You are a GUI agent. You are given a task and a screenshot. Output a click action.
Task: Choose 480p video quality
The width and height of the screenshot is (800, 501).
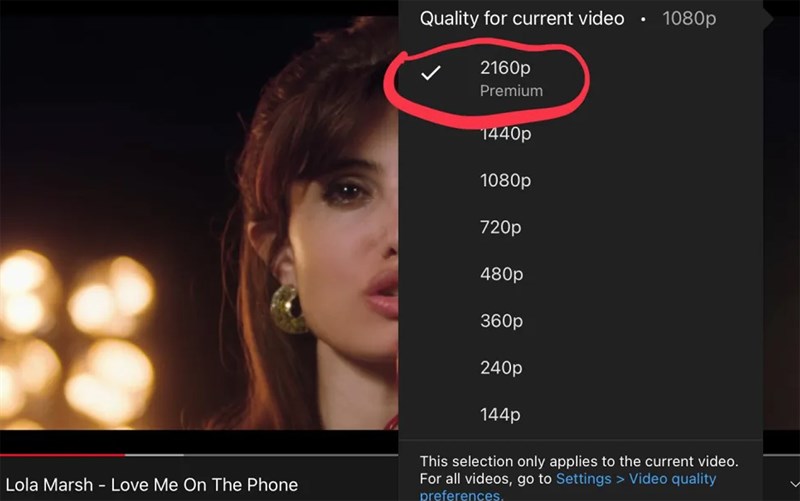pos(500,274)
